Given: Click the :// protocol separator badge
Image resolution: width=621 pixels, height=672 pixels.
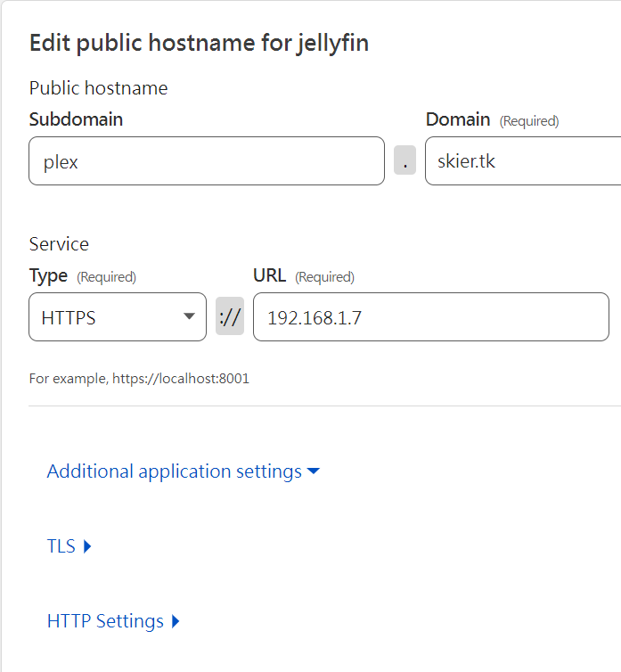Looking at the screenshot, I should pyautogui.click(x=230, y=316).
